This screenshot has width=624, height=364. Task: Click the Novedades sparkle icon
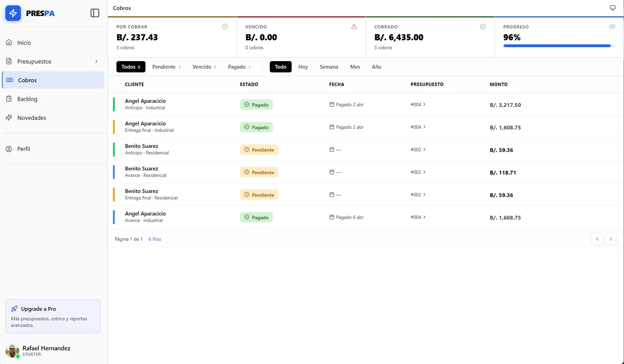click(9, 118)
